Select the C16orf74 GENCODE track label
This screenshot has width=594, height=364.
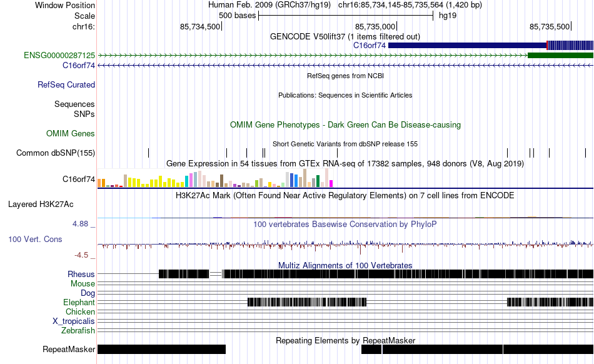(78, 65)
